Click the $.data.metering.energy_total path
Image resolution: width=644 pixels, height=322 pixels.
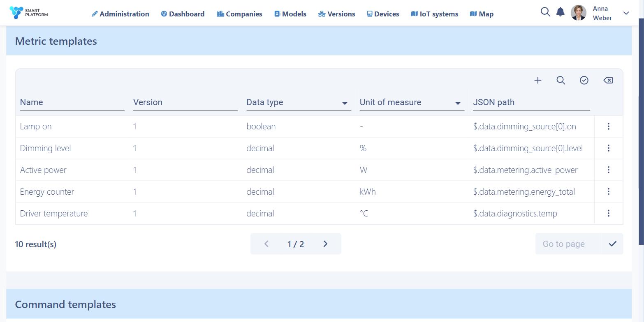pyautogui.click(x=524, y=192)
